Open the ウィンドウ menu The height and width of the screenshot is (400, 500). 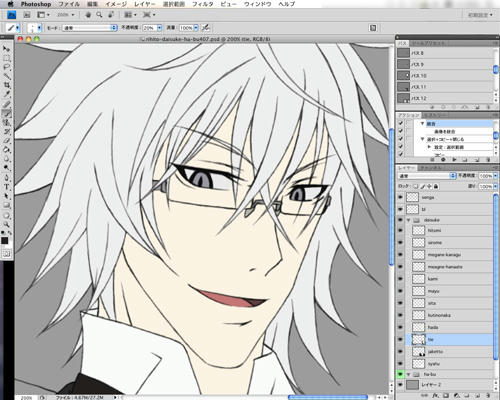pos(258,4)
